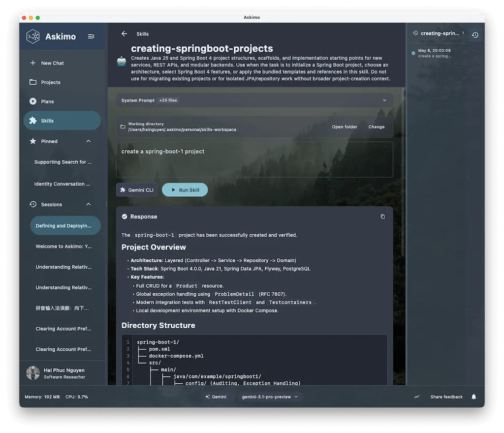Open the run history clock icon
The width and height of the screenshot is (504, 433).
click(475, 35)
